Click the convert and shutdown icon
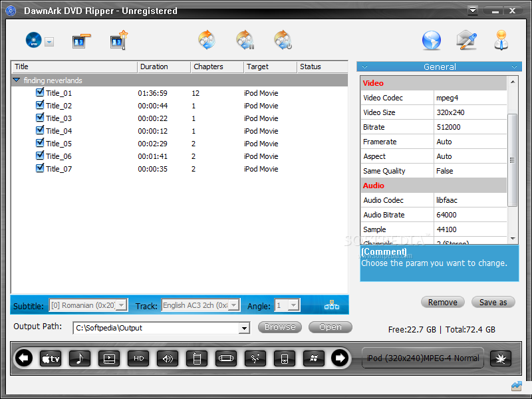 (283, 40)
